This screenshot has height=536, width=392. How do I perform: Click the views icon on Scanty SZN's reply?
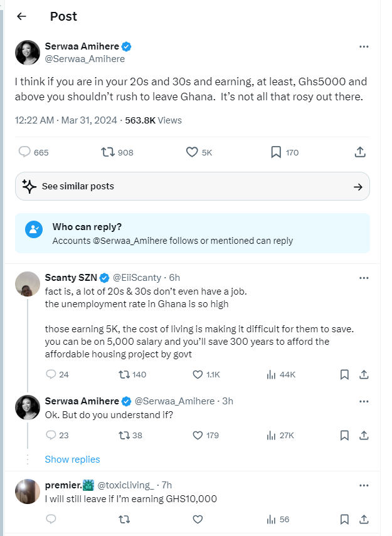click(272, 374)
